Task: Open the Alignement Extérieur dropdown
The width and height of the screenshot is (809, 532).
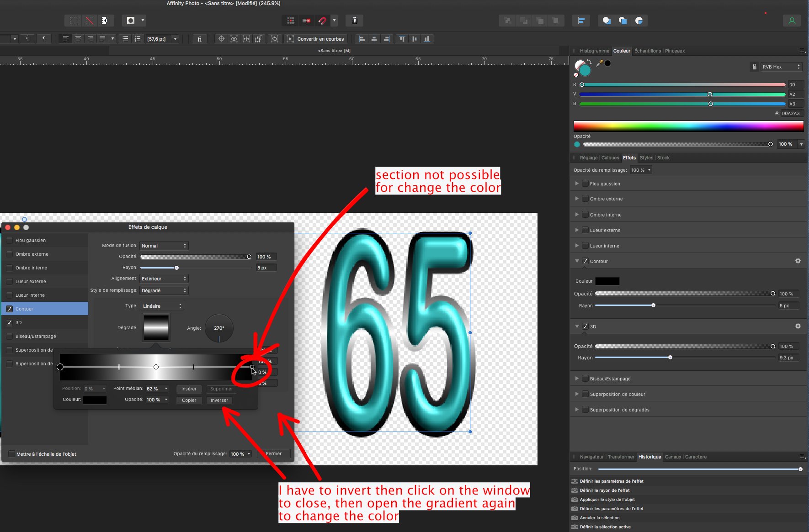Action: point(164,278)
